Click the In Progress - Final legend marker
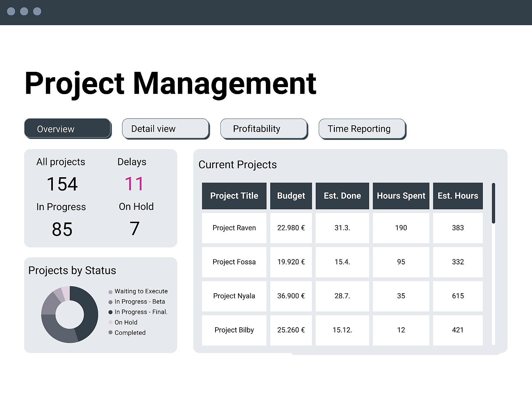 (110, 312)
